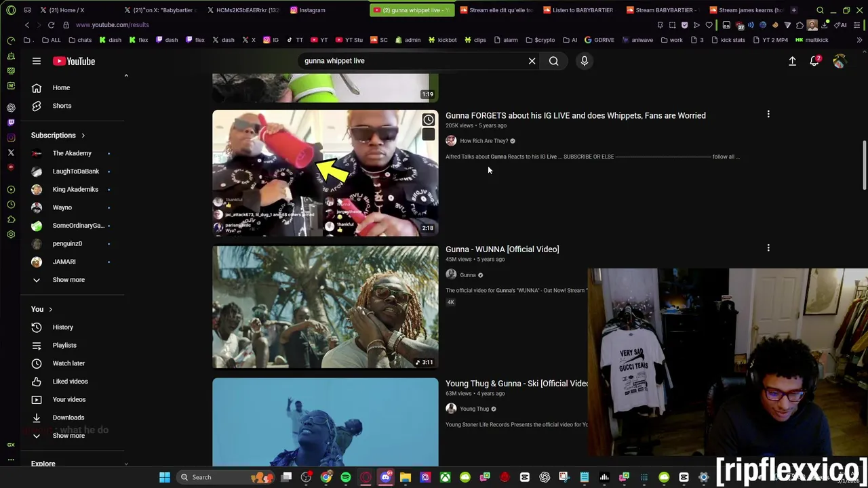Open Discord from the taskbar

(x=385, y=477)
